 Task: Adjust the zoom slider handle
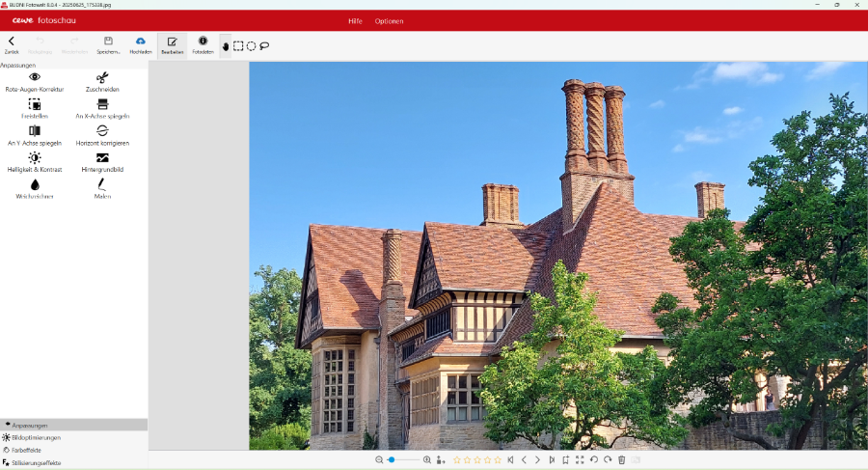tap(392, 460)
